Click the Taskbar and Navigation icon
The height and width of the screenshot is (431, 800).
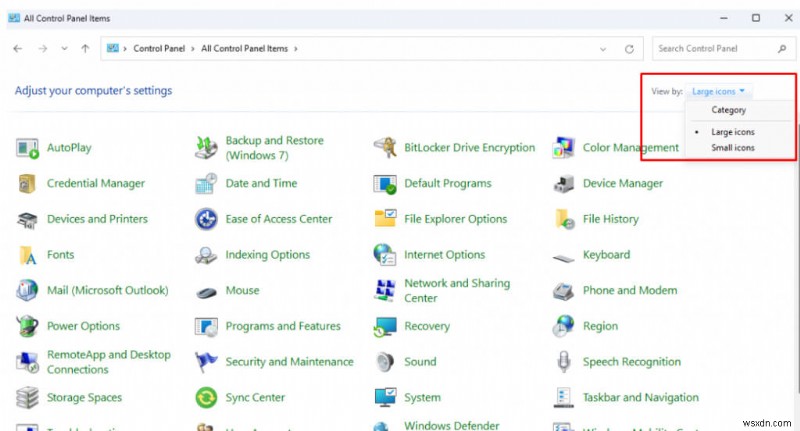pyautogui.click(x=564, y=398)
